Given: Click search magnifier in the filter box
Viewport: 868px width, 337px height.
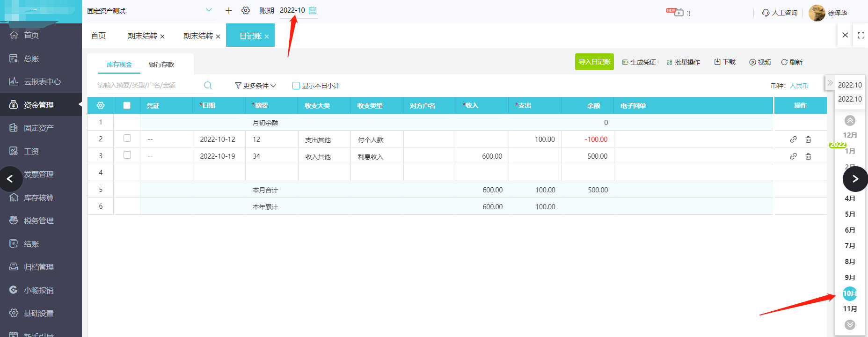Looking at the screenshot, I should click(x=208, y=85).
